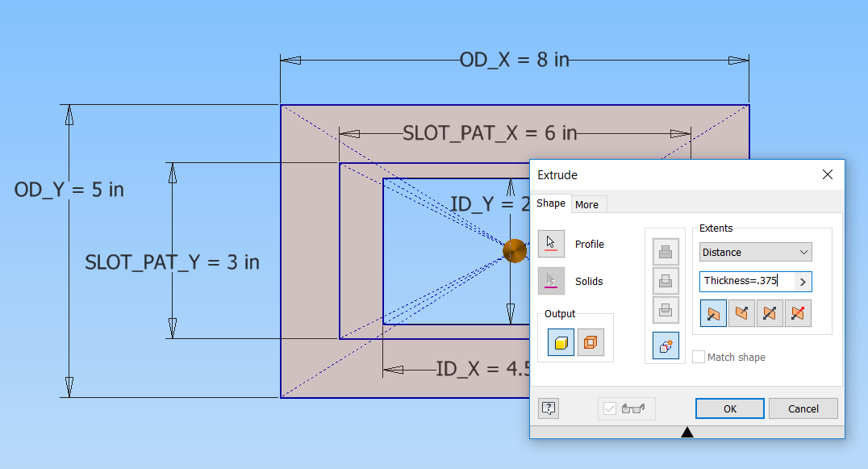Toggle the symmetric extrude direction option

(x=770, y=313)
